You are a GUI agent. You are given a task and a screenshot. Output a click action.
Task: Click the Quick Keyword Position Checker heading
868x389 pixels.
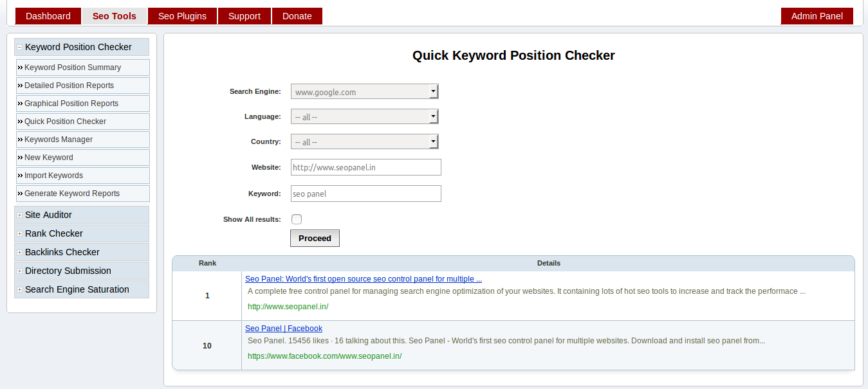point(513,55)
